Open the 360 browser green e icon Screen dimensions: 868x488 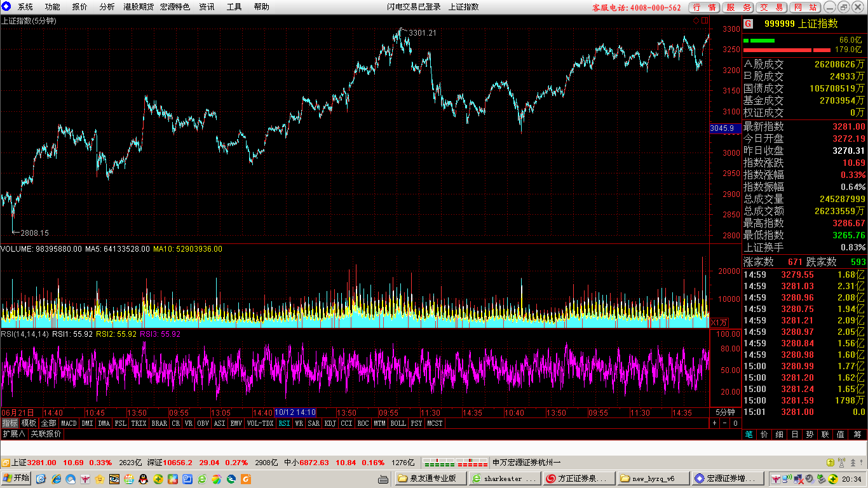coord(202,478)
